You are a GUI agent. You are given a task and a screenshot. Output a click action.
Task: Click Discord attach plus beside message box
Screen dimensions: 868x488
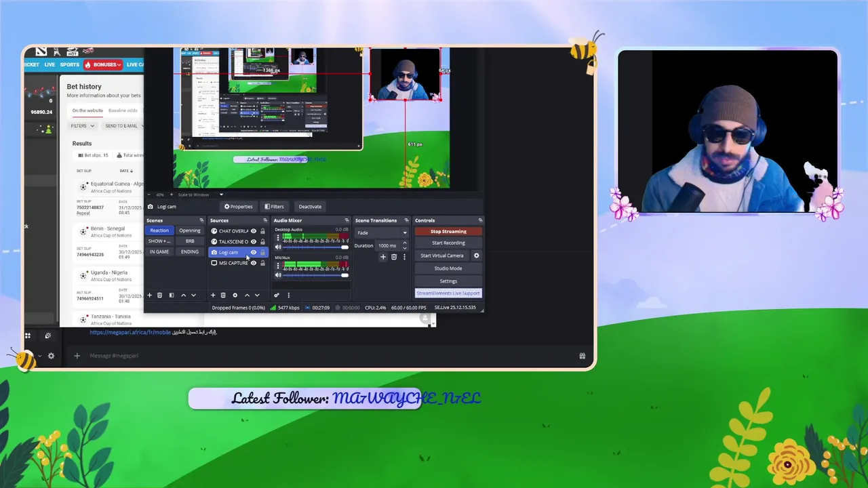[x=77, y=356]
